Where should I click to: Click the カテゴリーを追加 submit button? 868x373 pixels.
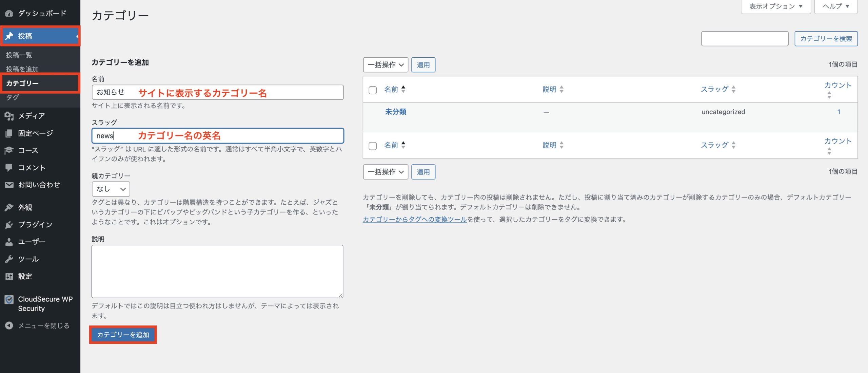pos(123,335)
